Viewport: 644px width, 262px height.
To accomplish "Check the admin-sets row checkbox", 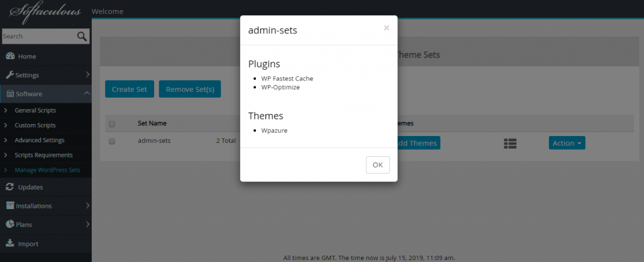I will pos(112,141).
